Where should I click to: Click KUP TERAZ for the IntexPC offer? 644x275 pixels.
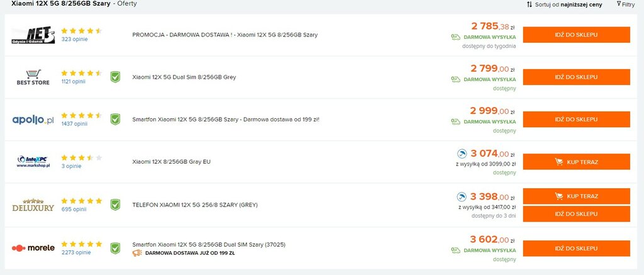pyautogui.click(x=576, y=162)
